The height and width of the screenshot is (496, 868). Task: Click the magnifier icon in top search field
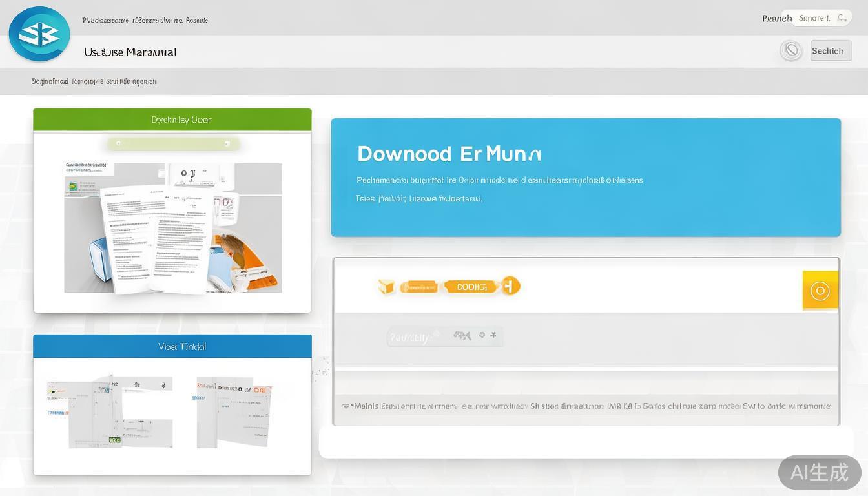[841, 18]
